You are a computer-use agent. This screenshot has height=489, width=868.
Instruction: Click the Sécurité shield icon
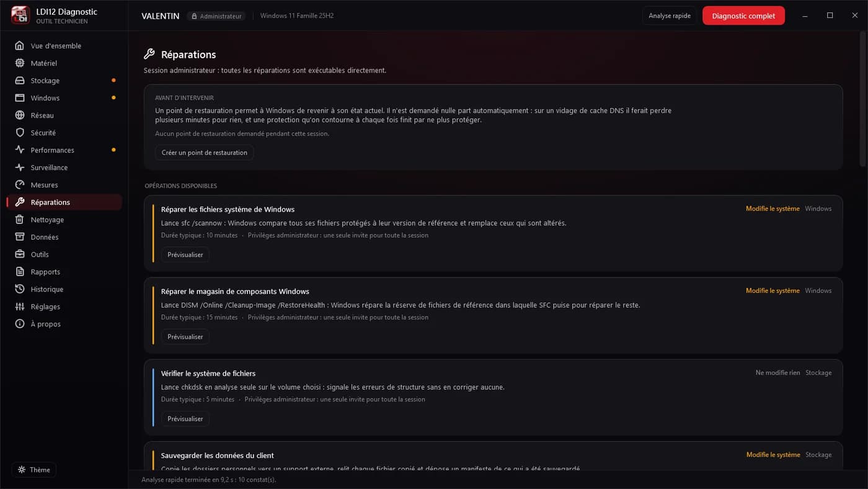(20, 133)
